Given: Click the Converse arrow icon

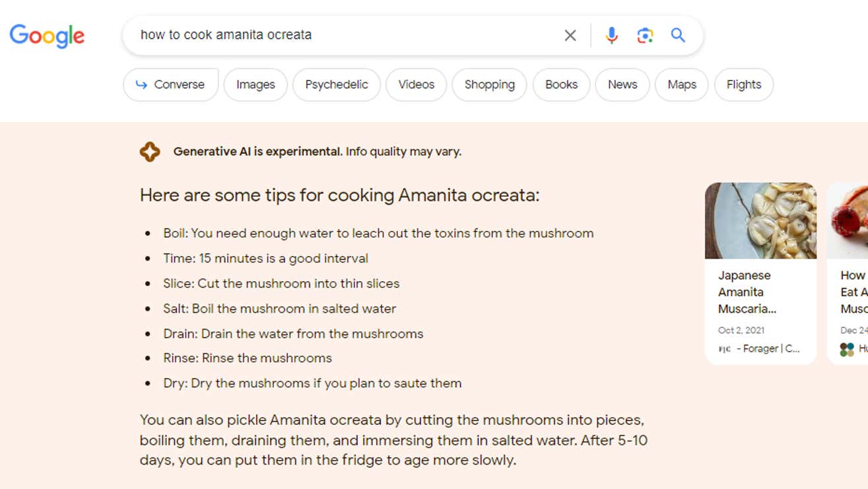Looking at the screenshot, I should (141, 84).
